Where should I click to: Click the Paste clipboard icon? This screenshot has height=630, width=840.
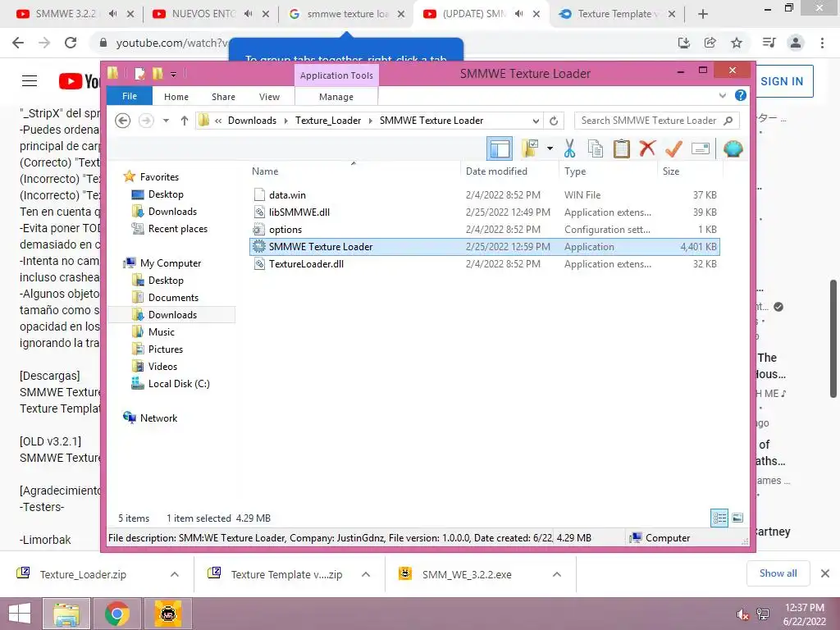tap(622, 149)
